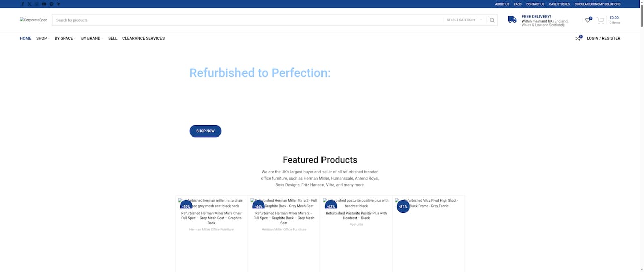Click the "0 items" cart text
Image resolution: width=644 pixels, height=272 pixels.
615,23
